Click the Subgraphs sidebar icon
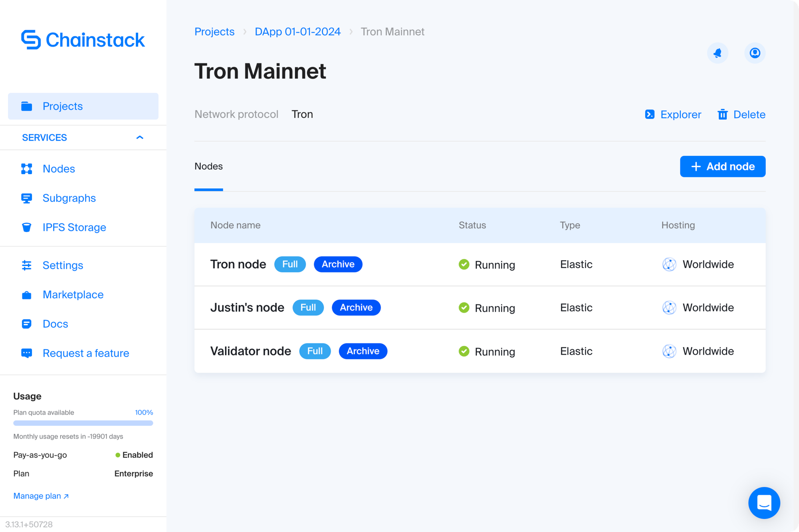This screenshot has width=799, height=532. click(27, 198)
